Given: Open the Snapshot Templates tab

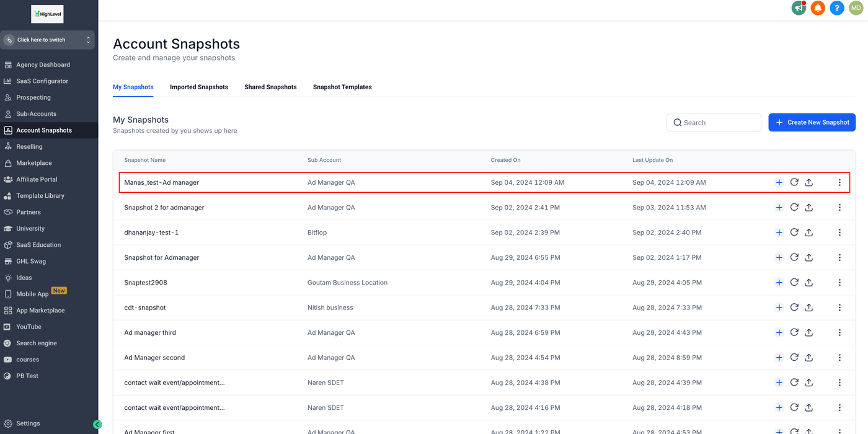Looking at the screenshot, I should (x=342, y=87).
